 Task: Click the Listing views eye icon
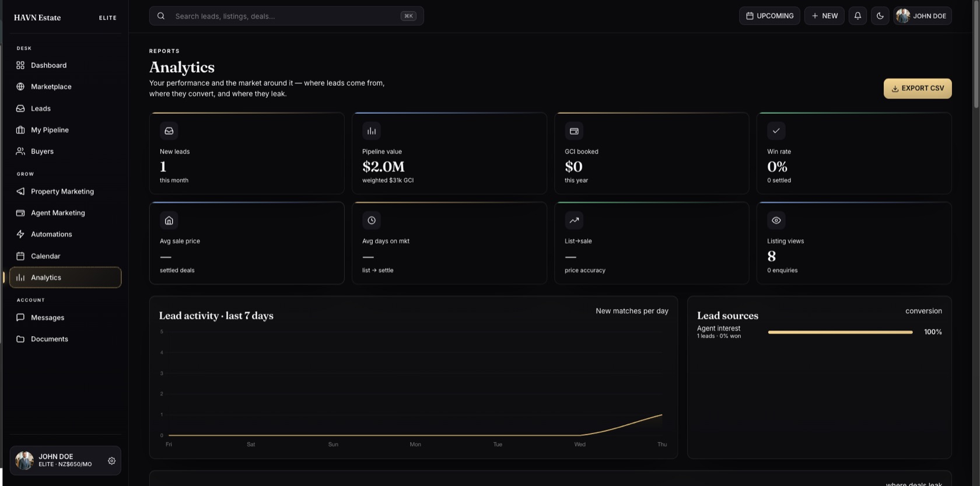click(776, 221)
